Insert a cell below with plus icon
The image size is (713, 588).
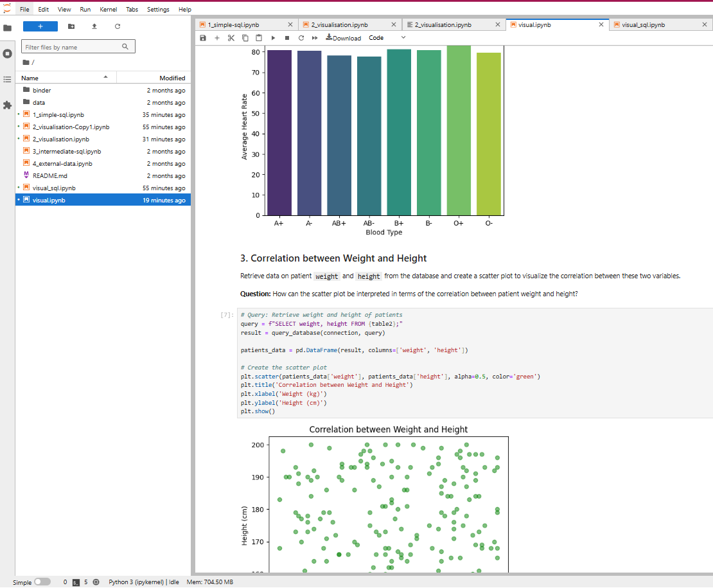(x=217, y=38)
